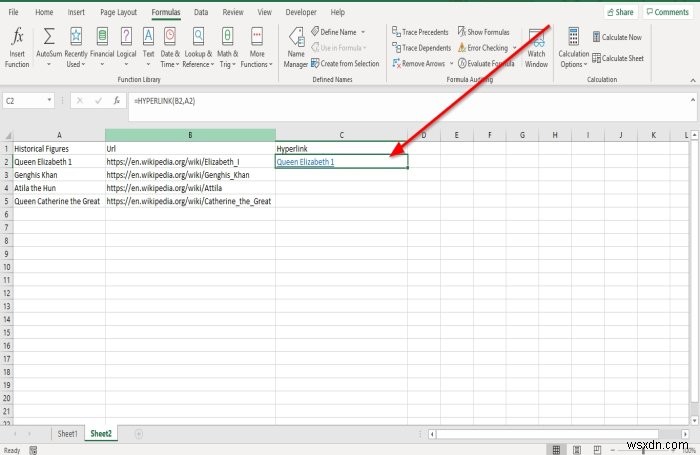Open the Help tab

(x=338, y=12)
